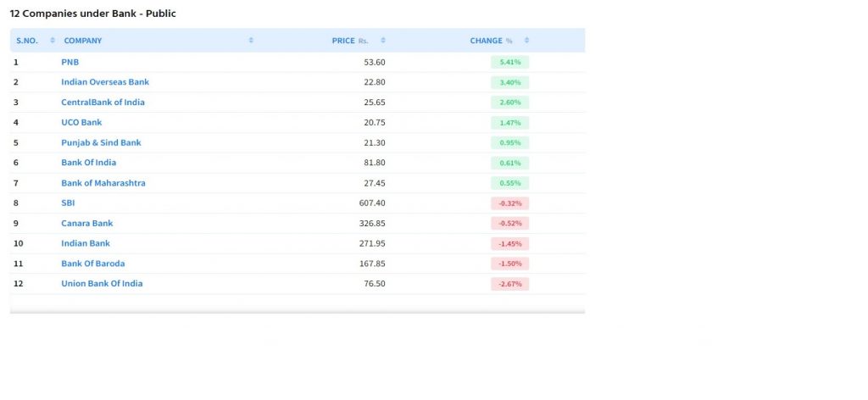Click the CHANGE % column header

click(x=491, y=41)
